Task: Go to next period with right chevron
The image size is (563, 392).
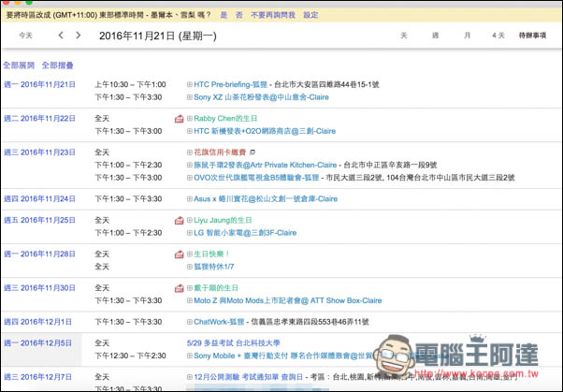Action: tap(79, 36)
